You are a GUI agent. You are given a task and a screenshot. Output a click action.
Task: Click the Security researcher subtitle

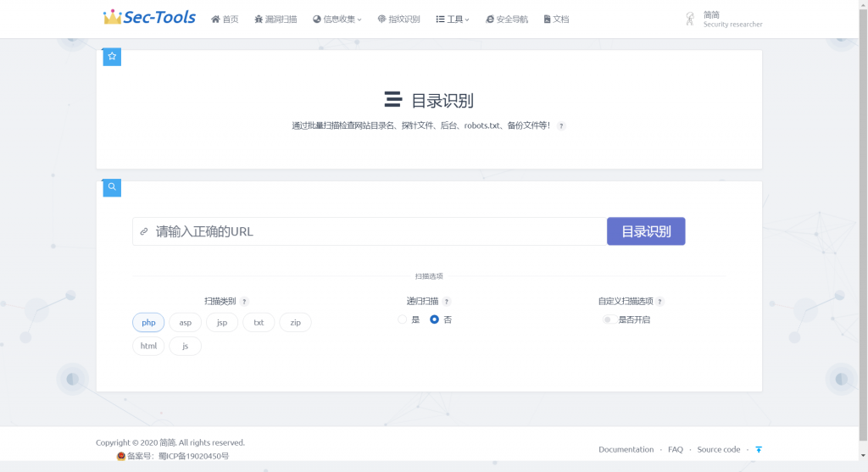point(733,25)
